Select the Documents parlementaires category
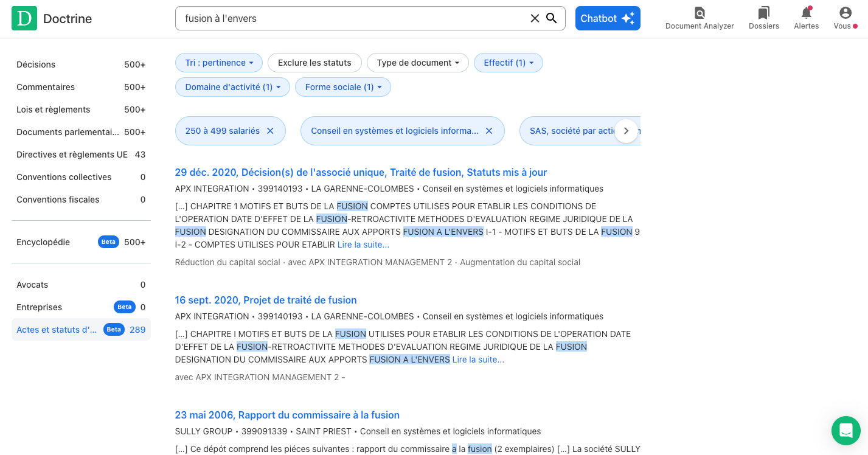This screenshot has width=868, height=455. click(x=81, y=132)
